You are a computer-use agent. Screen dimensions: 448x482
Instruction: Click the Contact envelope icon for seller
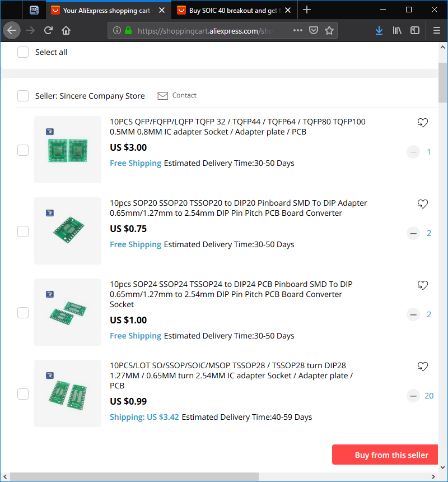click(x=162, y=96)
